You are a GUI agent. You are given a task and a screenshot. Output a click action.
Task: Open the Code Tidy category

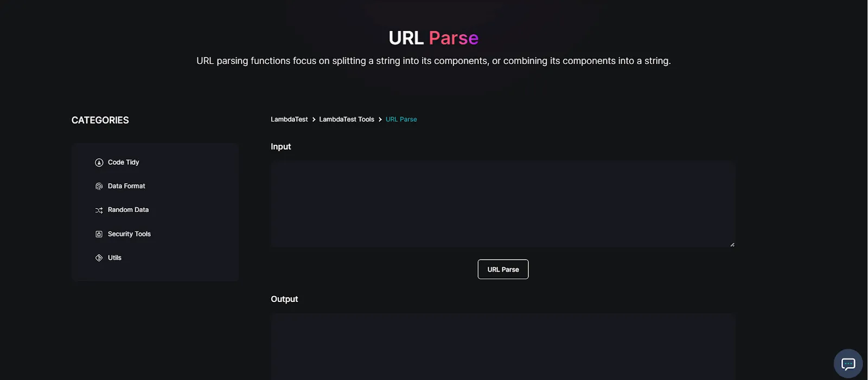tap(123, 162)
